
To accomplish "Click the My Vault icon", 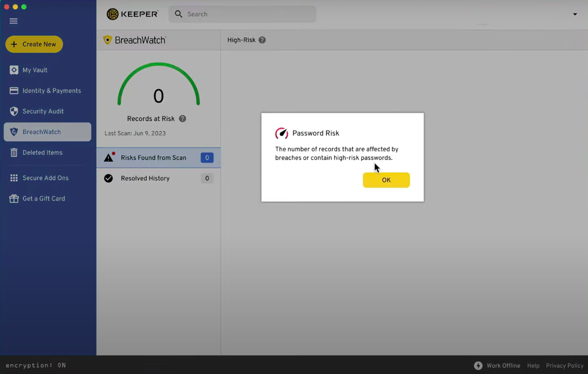I will click(14, 70).
